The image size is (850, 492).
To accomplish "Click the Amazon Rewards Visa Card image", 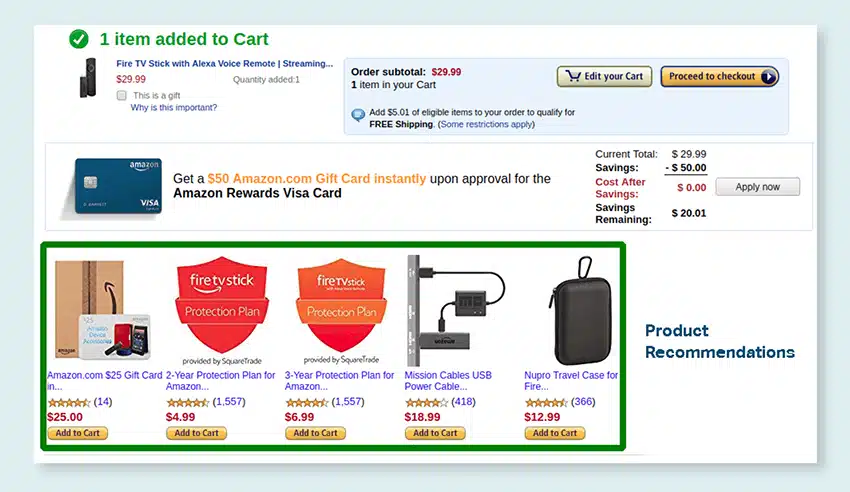I will [119, 185].
